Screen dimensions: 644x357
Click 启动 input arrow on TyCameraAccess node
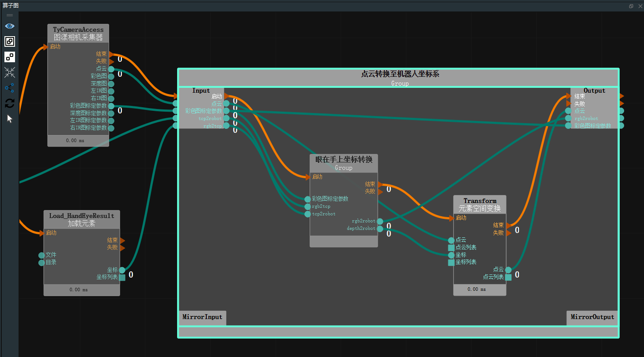pos(45,47)
